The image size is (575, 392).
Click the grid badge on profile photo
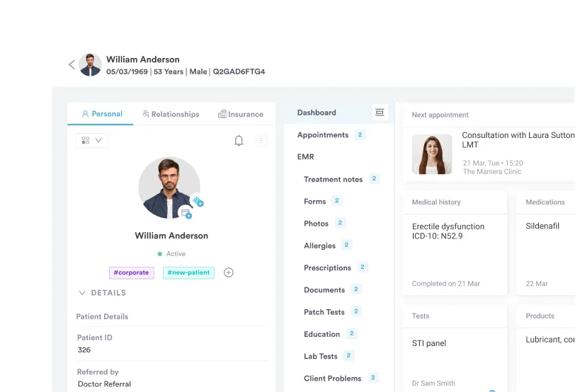pos(198,201)
